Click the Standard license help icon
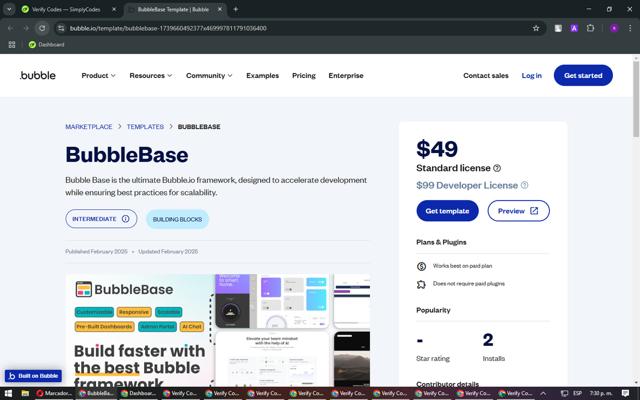Image resolution: width=640 pixels, height=400 pixels. pos(497,168)
